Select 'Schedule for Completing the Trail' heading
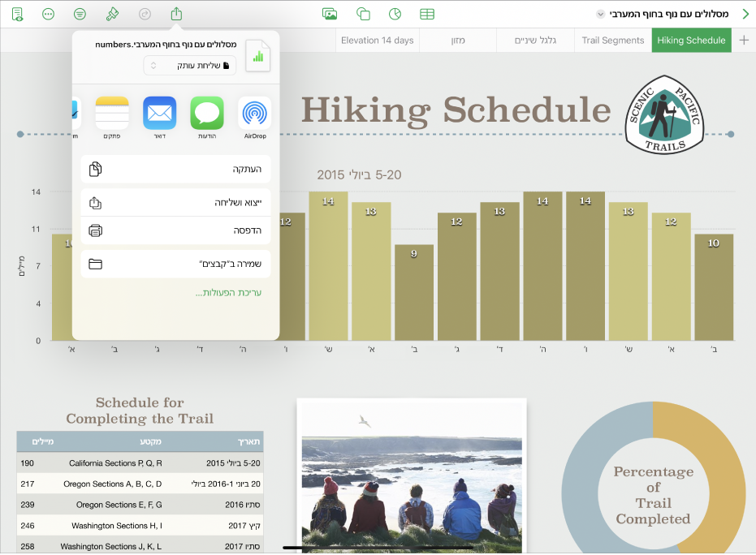This screenshot has width=756, height=555. pyautogui.click(x=140, y=411)
